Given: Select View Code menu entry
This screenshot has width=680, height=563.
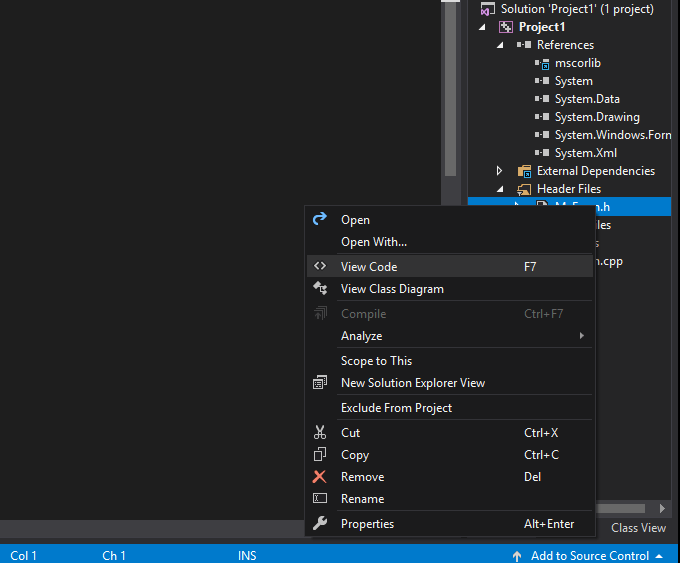Looking at the screenshot, I should pos(449,266).
